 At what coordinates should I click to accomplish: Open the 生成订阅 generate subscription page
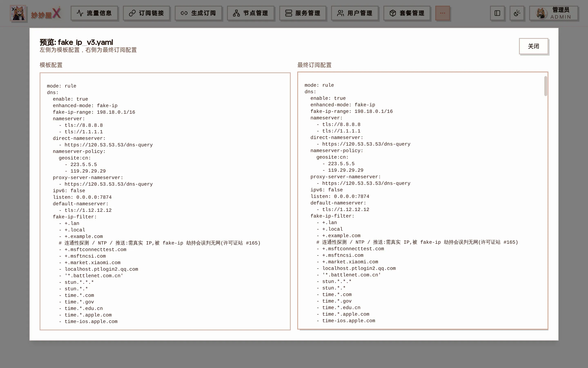tap(198, 13)
